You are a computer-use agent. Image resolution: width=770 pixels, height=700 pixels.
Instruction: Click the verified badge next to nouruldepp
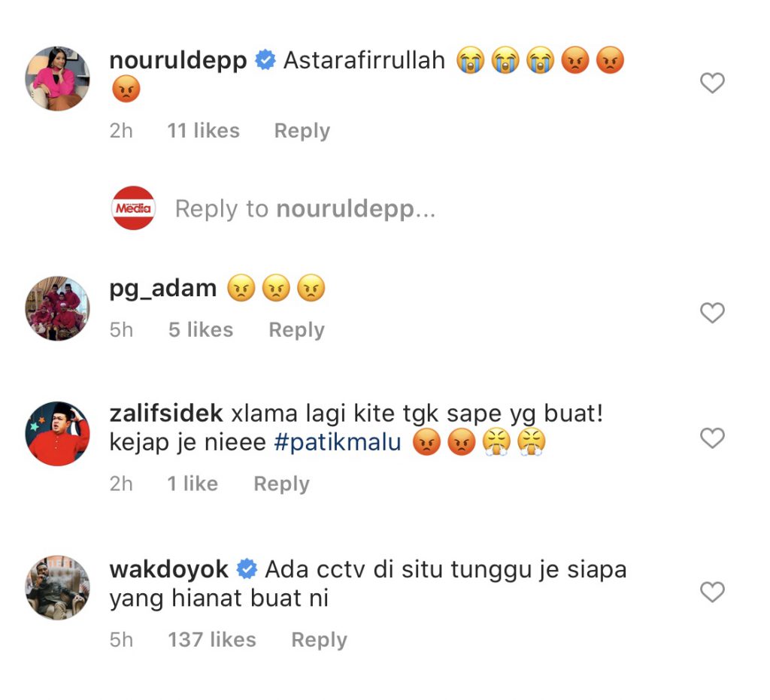[265, 60]
